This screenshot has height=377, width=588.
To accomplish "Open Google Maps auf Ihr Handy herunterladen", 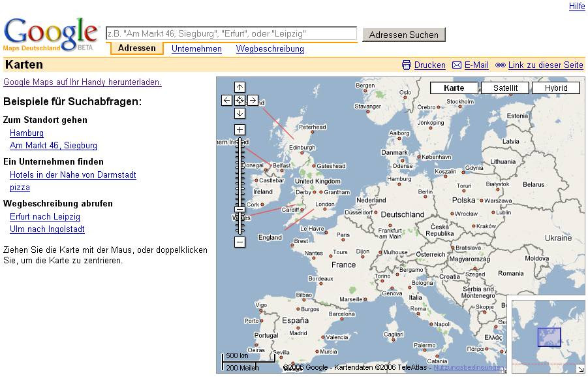I will 82,82.
